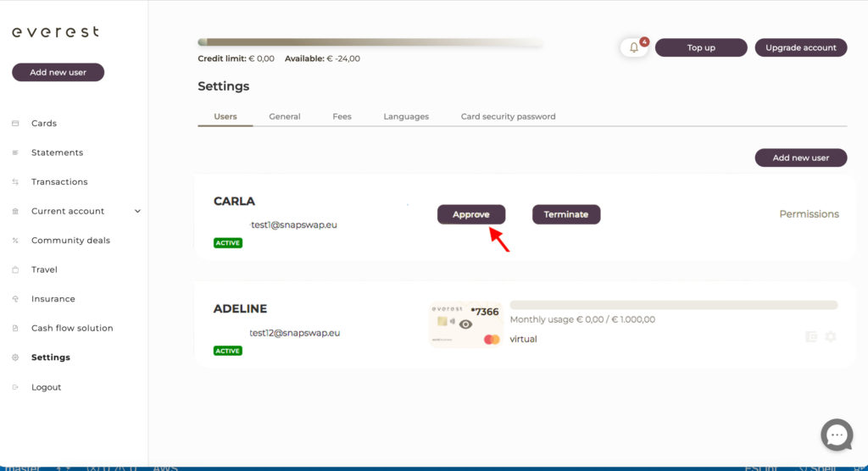Click the gear icon on Adeline's card row

coord(831,336)
